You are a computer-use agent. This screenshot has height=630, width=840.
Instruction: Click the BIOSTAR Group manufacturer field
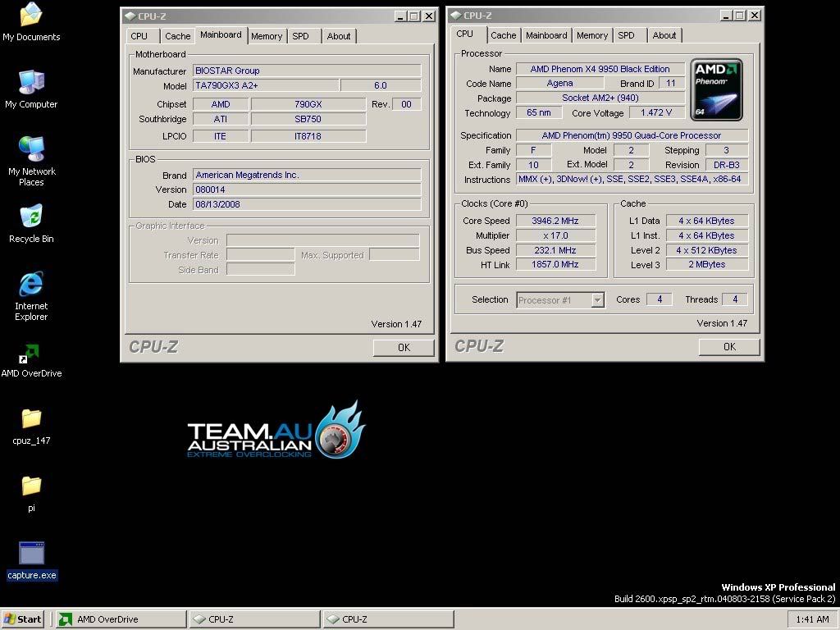[307, 71]
